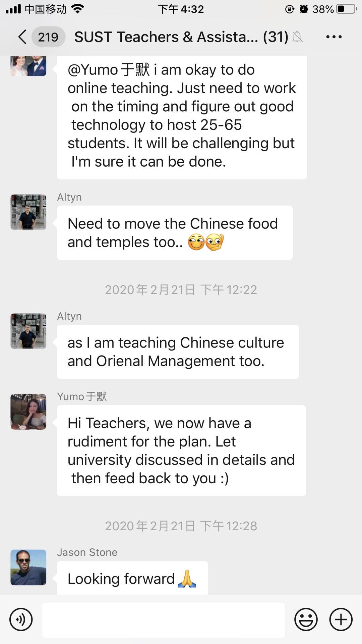The image size is (362, 644).
Task: Tap the "Need to move the Chinese food" message
Action: click(175, 232)
